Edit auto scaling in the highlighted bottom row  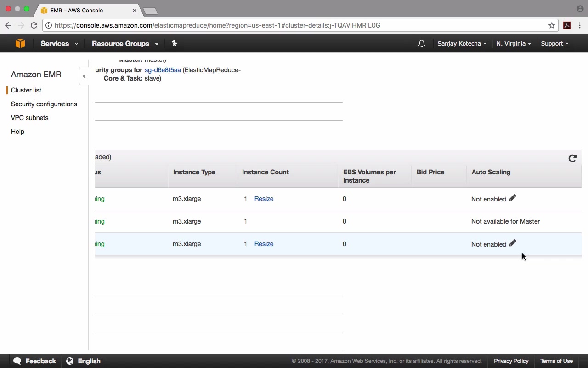coord(513,243)
